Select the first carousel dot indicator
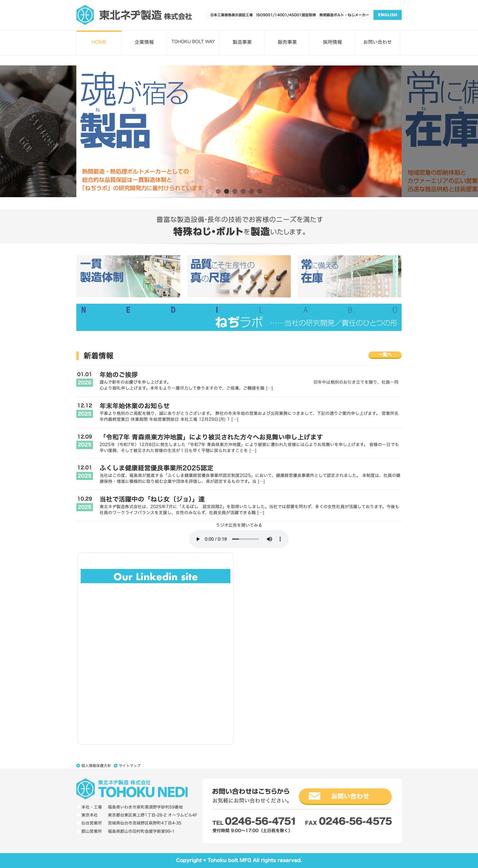This screenshot has height=868, width=478. coord(218,192)
